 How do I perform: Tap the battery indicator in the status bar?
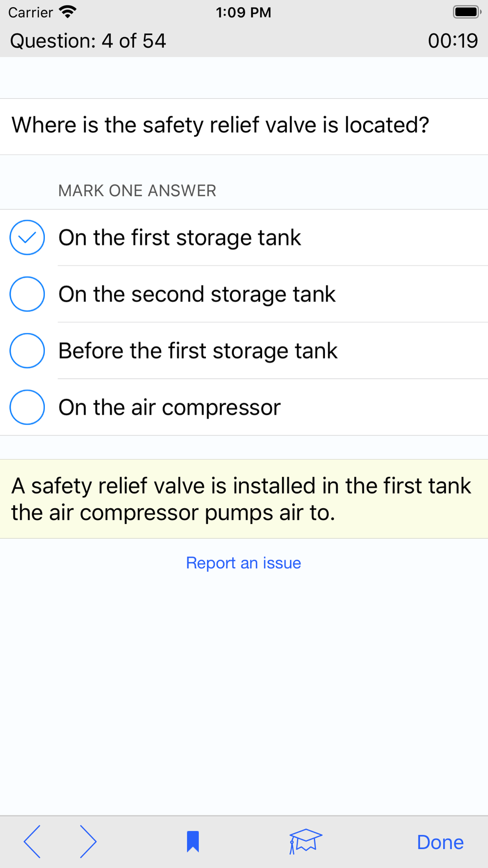tap(467, 12)
